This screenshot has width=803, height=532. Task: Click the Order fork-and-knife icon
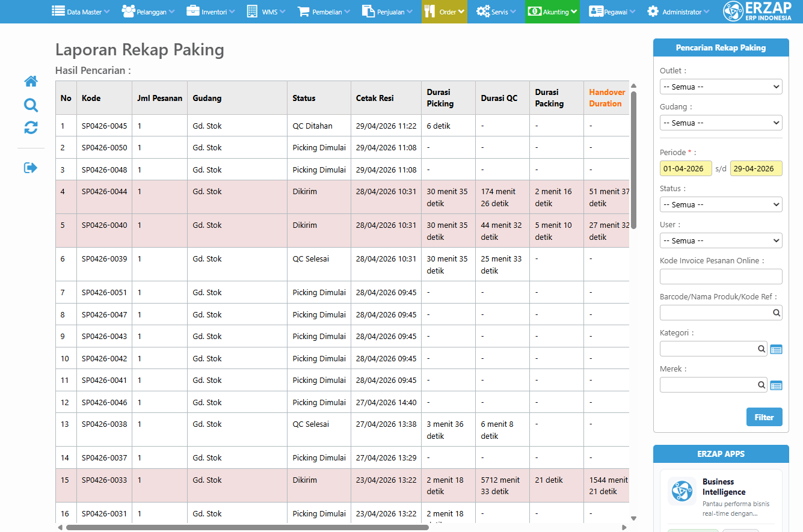coord(430,11)
